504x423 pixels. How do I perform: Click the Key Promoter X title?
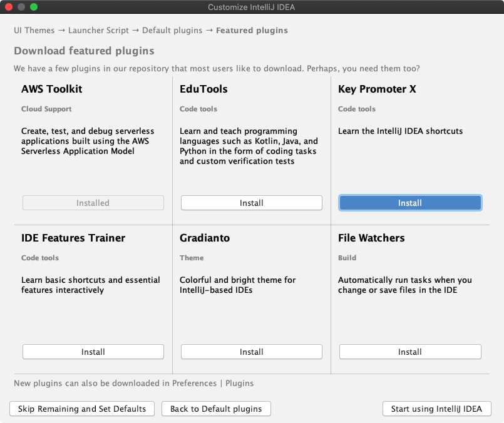tap(377, 89)
